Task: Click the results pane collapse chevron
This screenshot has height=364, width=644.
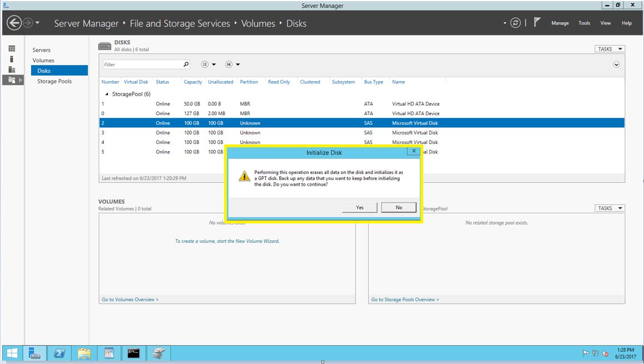Action: click(616, 65)
